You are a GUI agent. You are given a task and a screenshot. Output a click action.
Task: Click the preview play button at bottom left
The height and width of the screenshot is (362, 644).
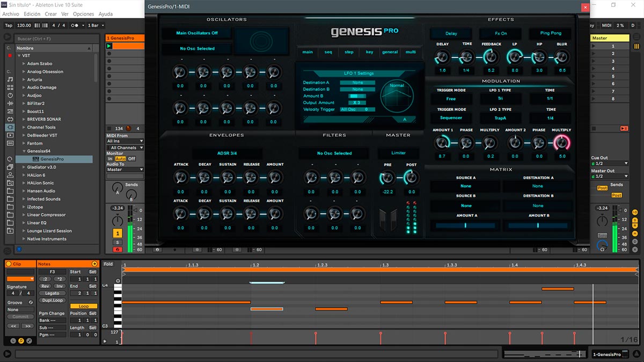pos(8,354)
